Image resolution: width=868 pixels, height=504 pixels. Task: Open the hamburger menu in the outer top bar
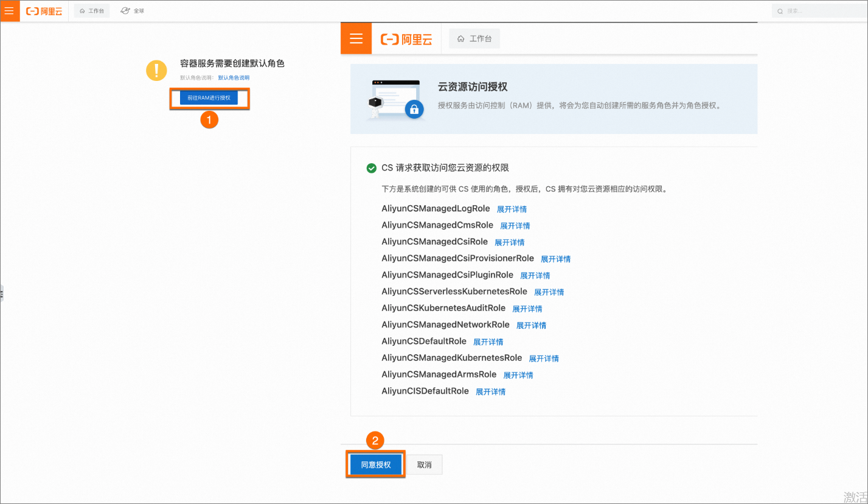[x=10, y=11]
